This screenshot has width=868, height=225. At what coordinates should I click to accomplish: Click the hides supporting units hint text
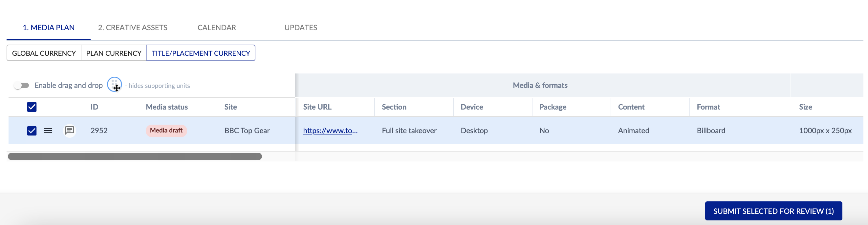coord(157,86)
